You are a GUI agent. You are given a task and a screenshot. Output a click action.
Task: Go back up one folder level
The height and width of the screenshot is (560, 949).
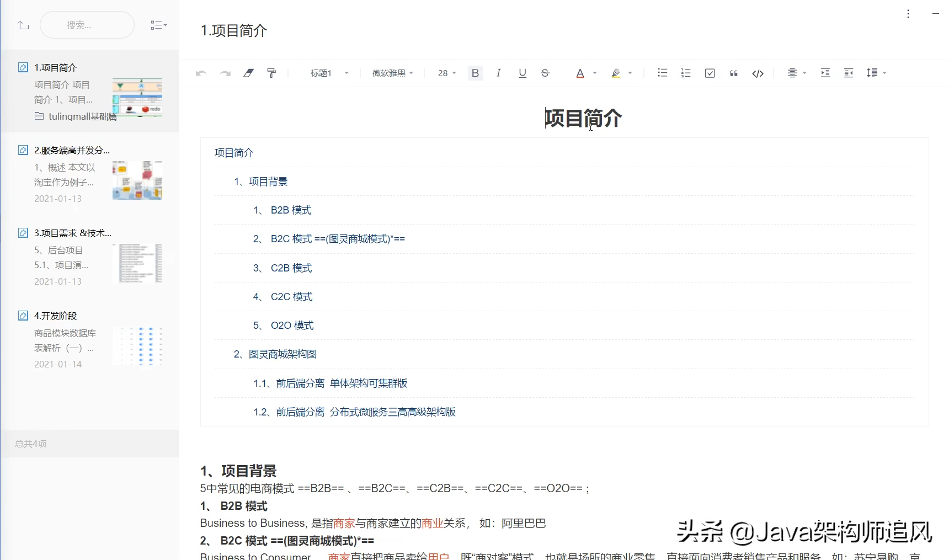pyautogui.click(x=23, y=25)
